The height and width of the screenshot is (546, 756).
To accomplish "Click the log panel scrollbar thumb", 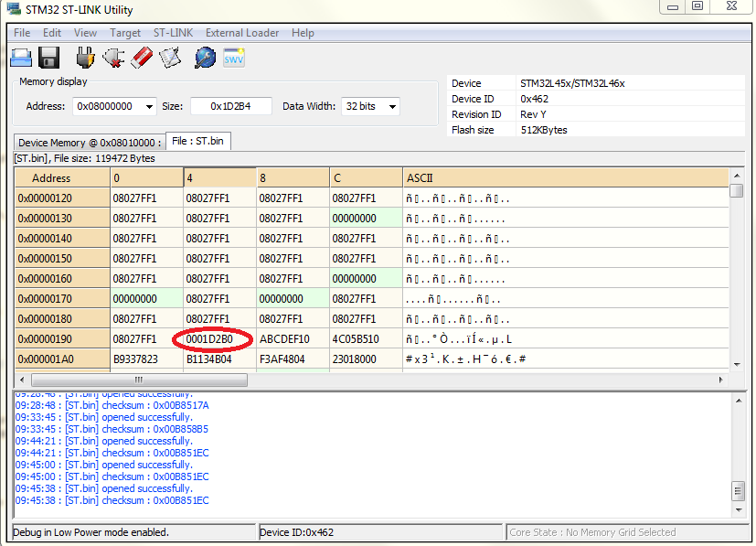I will coord(738,492).
